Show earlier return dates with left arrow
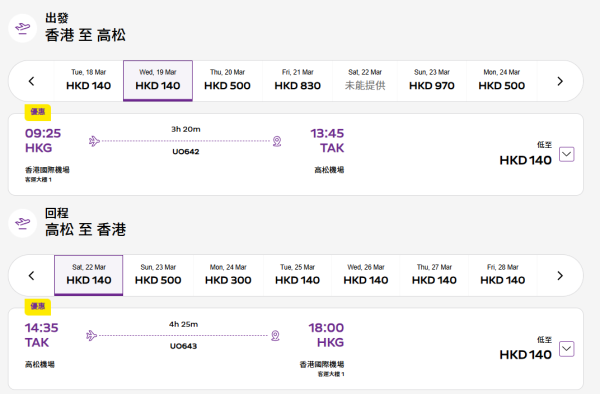600x394 pixels. (x=31, y=276)
